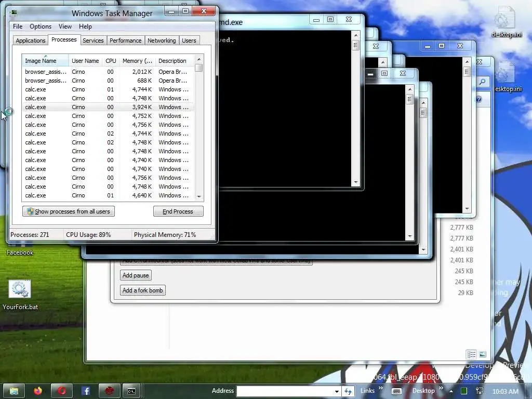
Task: Switch to the Services tab
Action: tap(93, 41)
